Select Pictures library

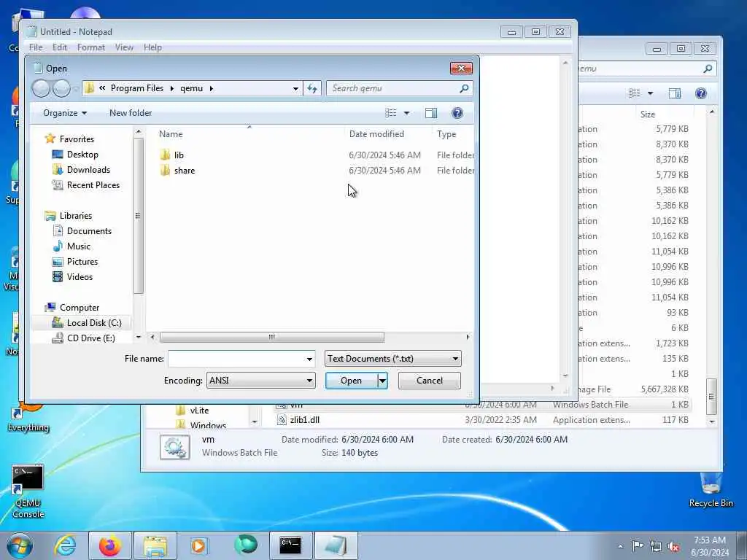(x=82, y=262)
